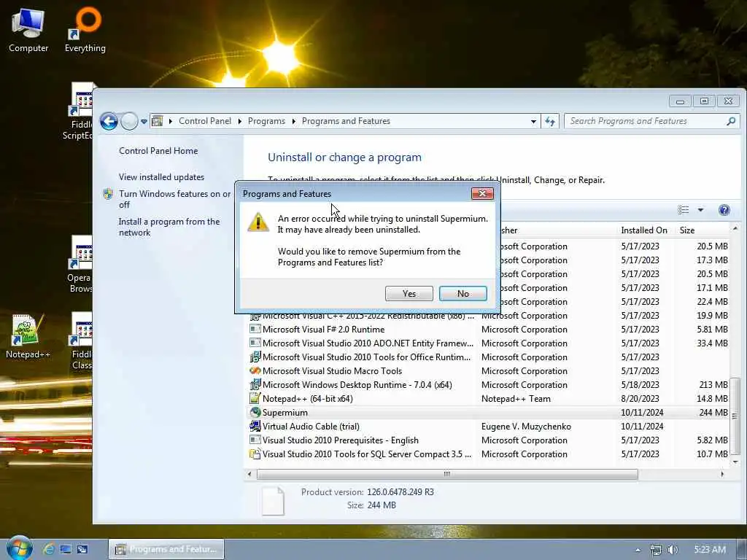The width and height of the screenshot is (747, 560).
Task: Expand the address bar history dropdown
Action: (533, 122)
